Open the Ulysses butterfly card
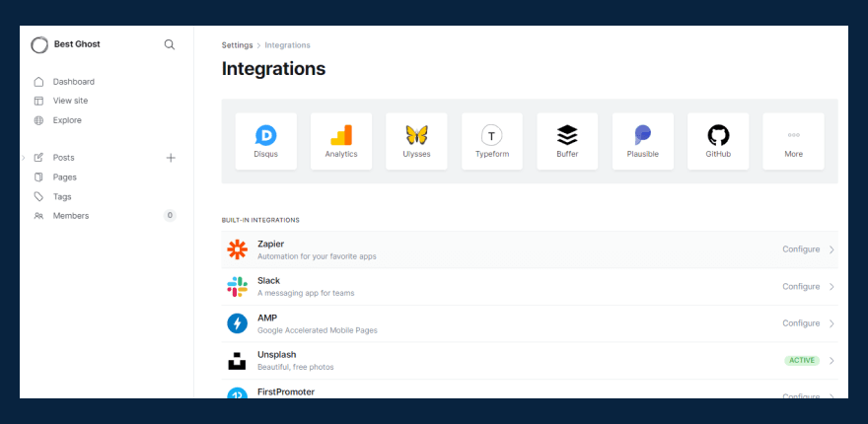 pos(416,141)
